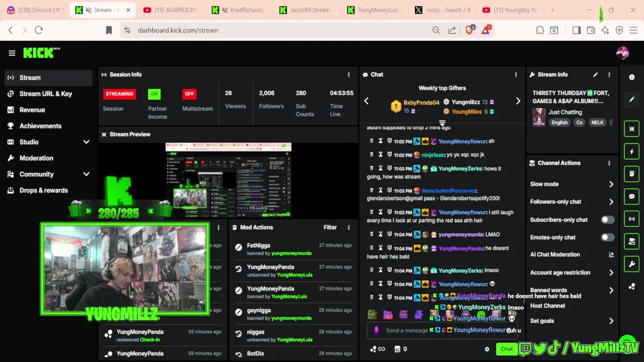The height and width of the screenshot is (362, 644).
Task: Open Session Info three-dot menu
Action: pyautogui.click(x=349, y=74)
